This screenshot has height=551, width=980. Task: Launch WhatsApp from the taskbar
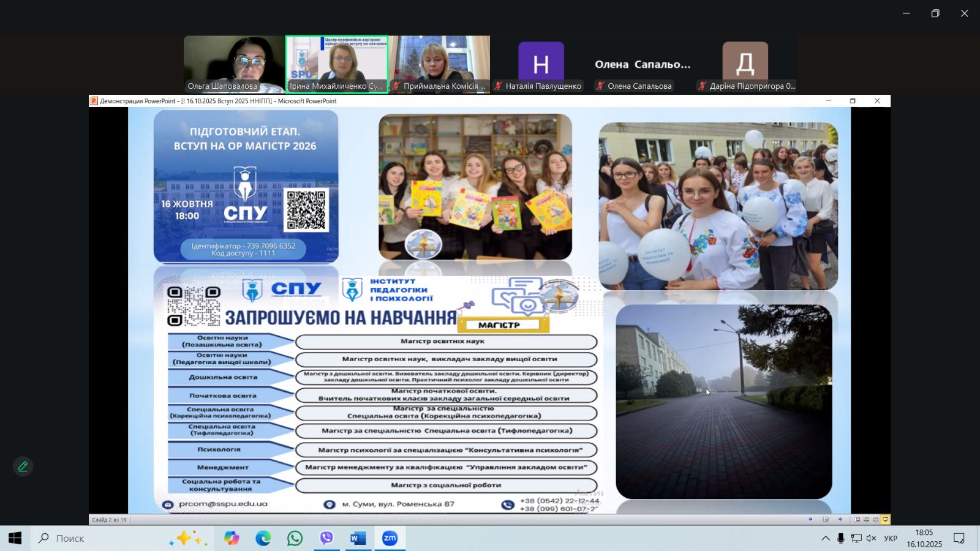point(295,538)
